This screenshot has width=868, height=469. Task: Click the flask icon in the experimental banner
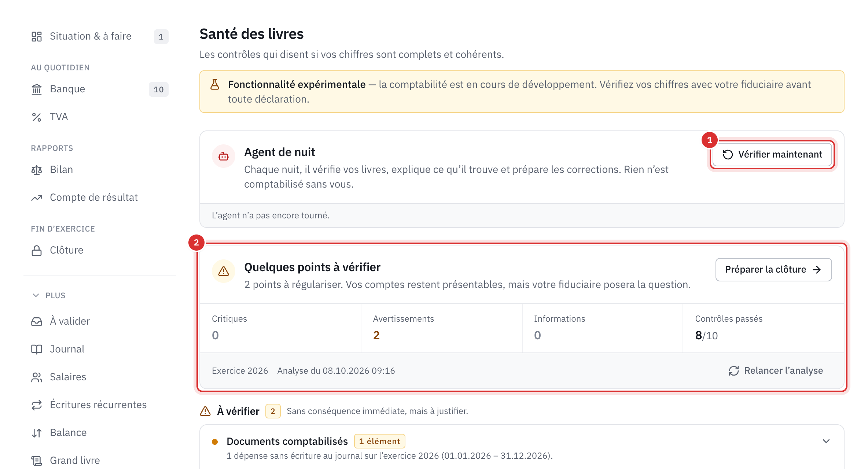tap(215, 85)
